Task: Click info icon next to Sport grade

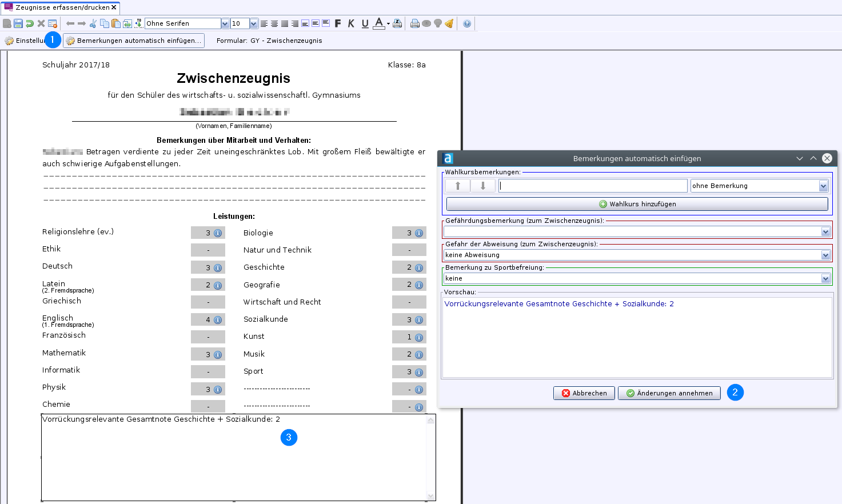Action: [419, 373]
